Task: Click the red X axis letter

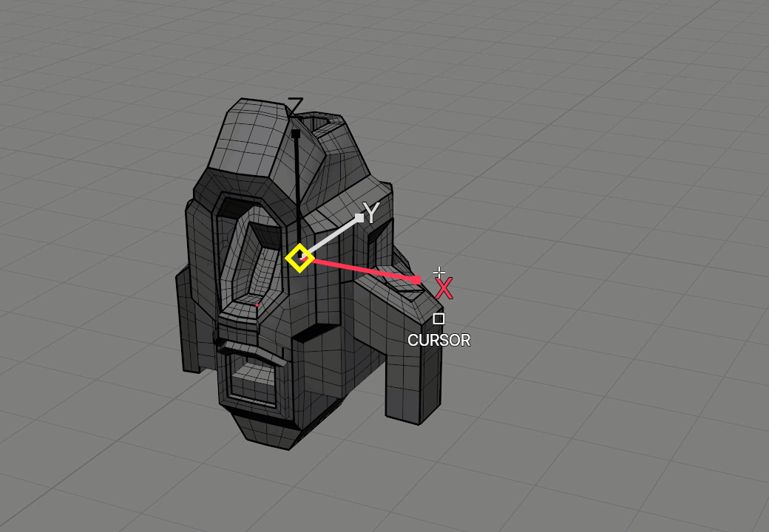Action: point(444,288)
